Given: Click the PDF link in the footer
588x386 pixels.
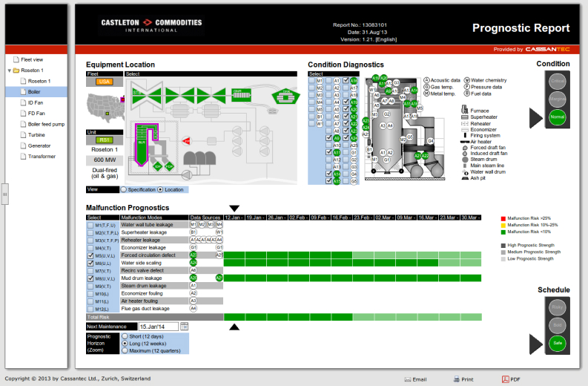Looking at the screenshot, I should coord(515,379).
